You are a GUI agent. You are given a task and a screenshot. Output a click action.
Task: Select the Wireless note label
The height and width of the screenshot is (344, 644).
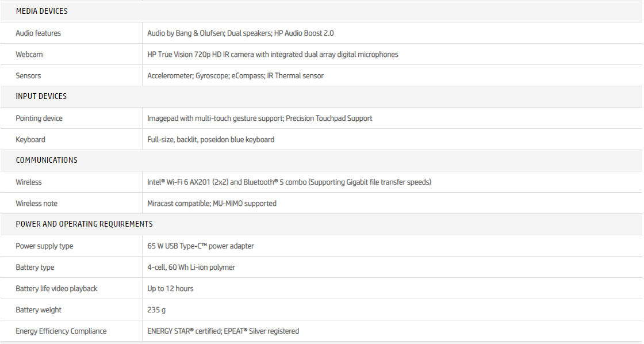pos(36,204)
